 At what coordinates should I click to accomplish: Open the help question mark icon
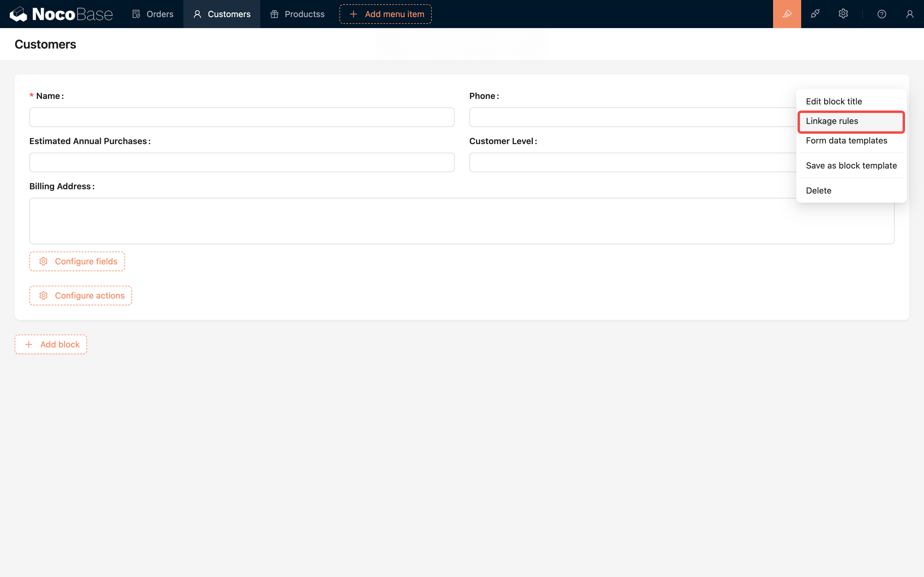(x=882, y=14)
